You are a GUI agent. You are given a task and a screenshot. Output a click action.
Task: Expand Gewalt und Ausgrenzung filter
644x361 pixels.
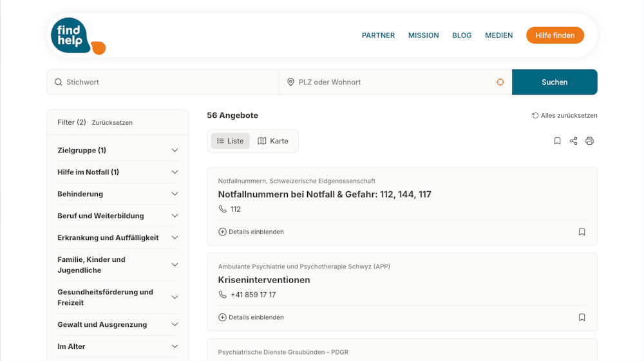pos(118,324)
